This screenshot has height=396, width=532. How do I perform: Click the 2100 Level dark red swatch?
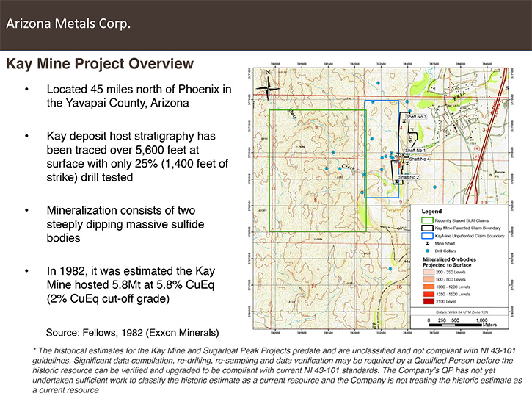pos(429,301)
